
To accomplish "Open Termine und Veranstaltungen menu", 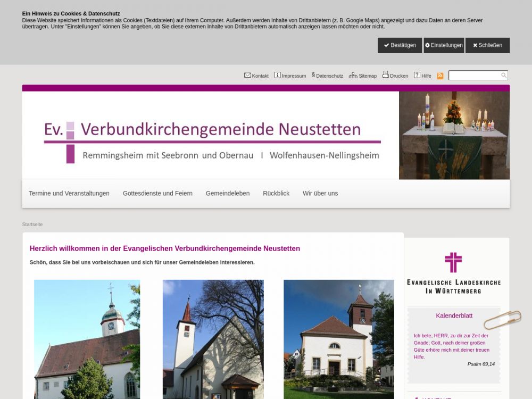I will pyautogui.click(x=69, y=194).
